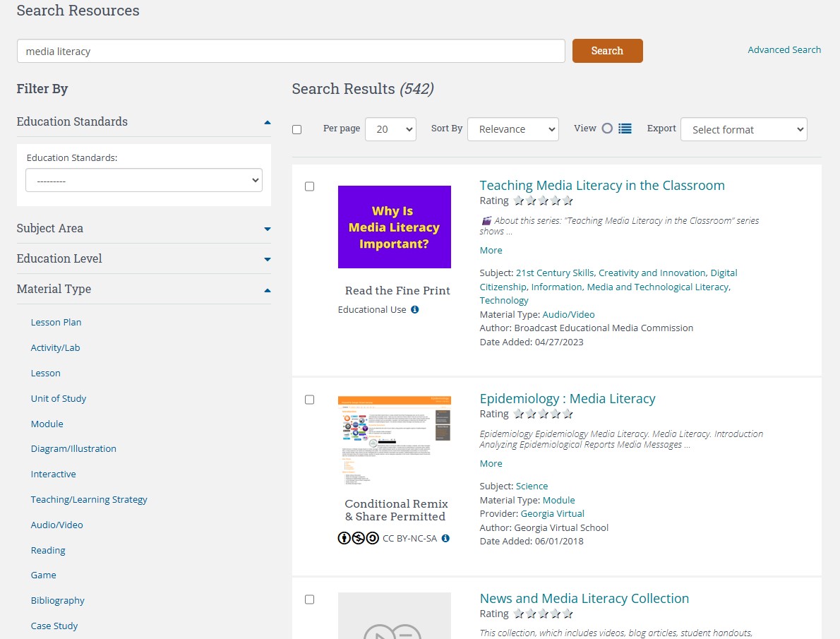Viewport: 840px width, 639px height.
Task: Select the grid view radio button
Action: [607, 129]
